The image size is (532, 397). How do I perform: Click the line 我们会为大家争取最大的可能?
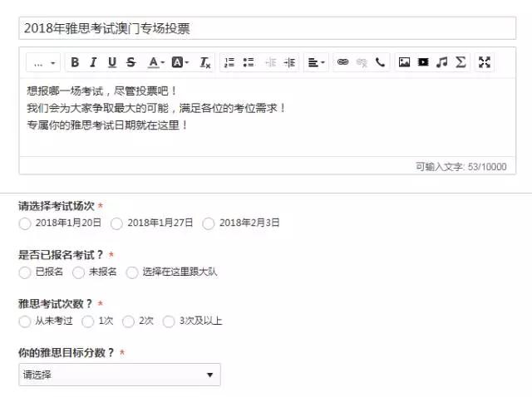coord(98,108)
